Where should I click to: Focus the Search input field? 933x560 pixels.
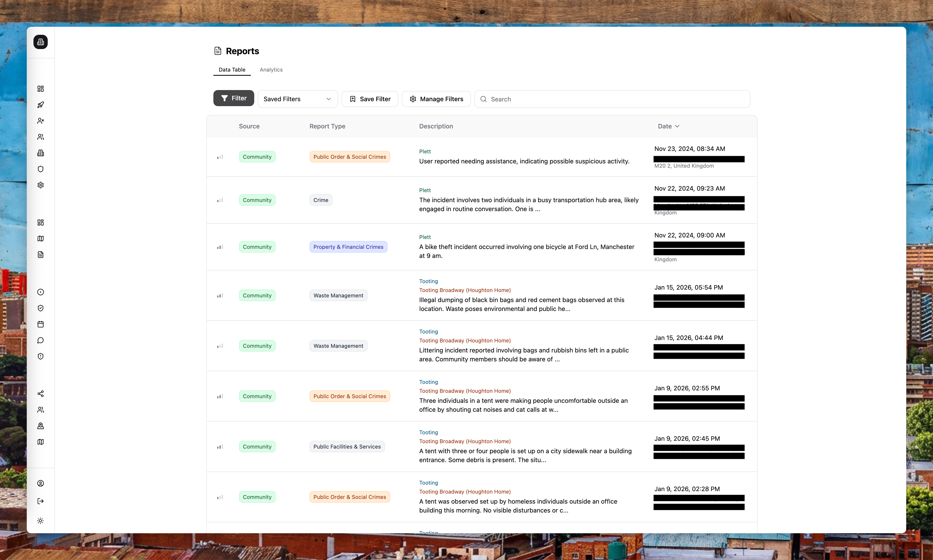coord(617,99)
